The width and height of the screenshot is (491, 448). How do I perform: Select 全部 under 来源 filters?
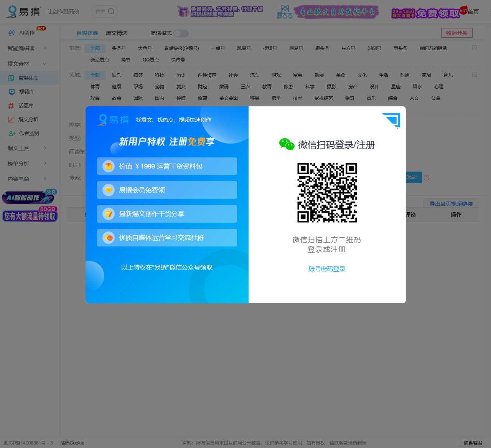pos(95,48)
